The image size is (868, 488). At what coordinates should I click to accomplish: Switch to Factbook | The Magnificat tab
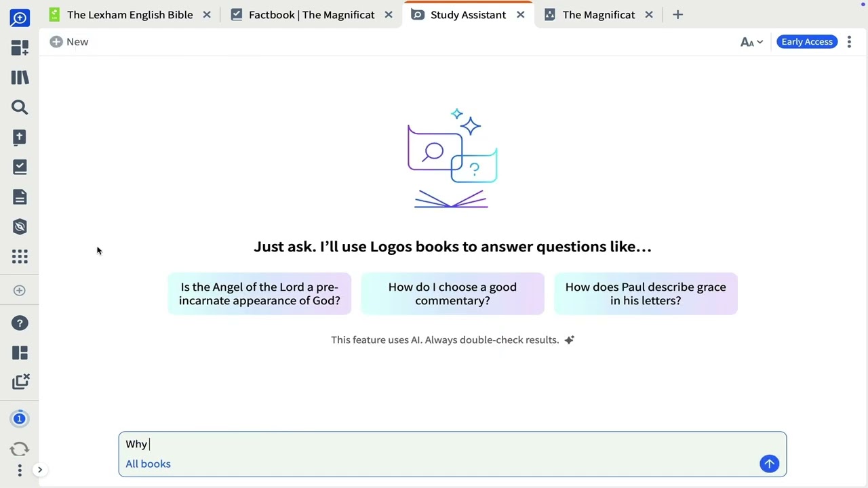point(311,15)
